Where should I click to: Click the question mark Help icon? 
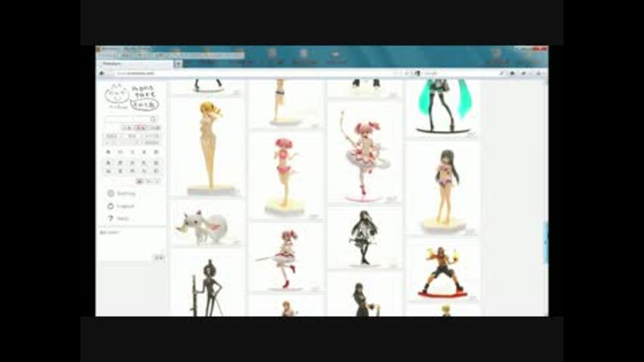pos(110,219)
